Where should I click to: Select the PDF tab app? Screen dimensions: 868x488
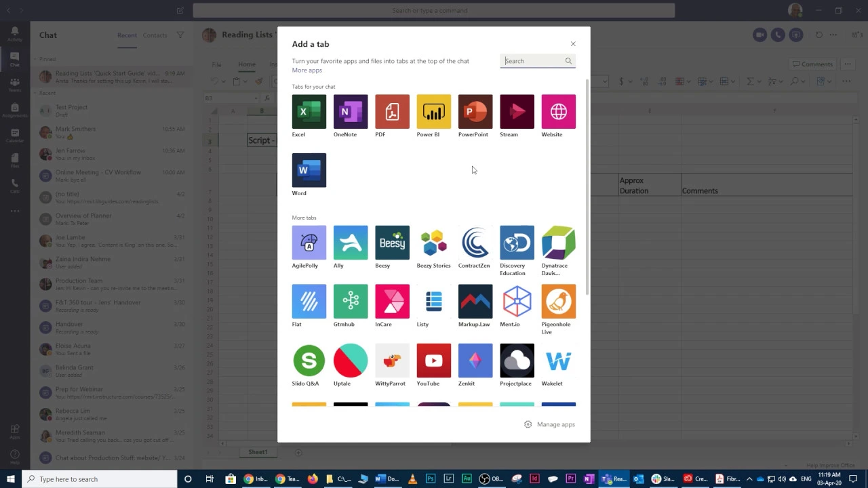tap(392, 112)
